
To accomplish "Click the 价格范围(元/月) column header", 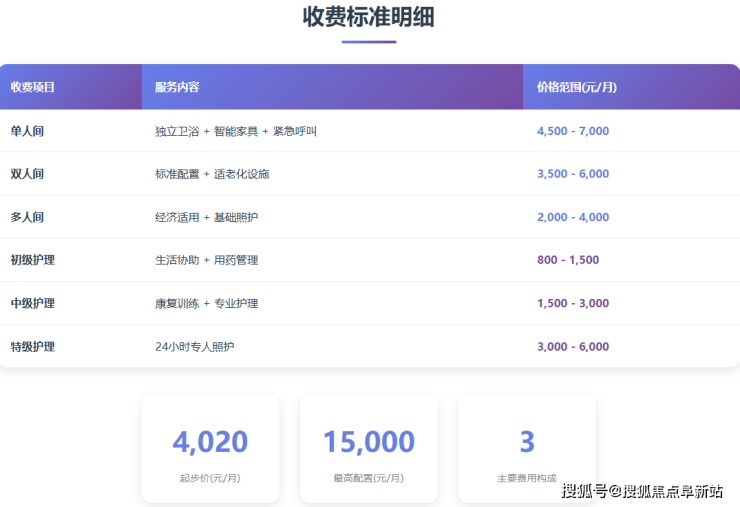I will (x=576, y=87).
